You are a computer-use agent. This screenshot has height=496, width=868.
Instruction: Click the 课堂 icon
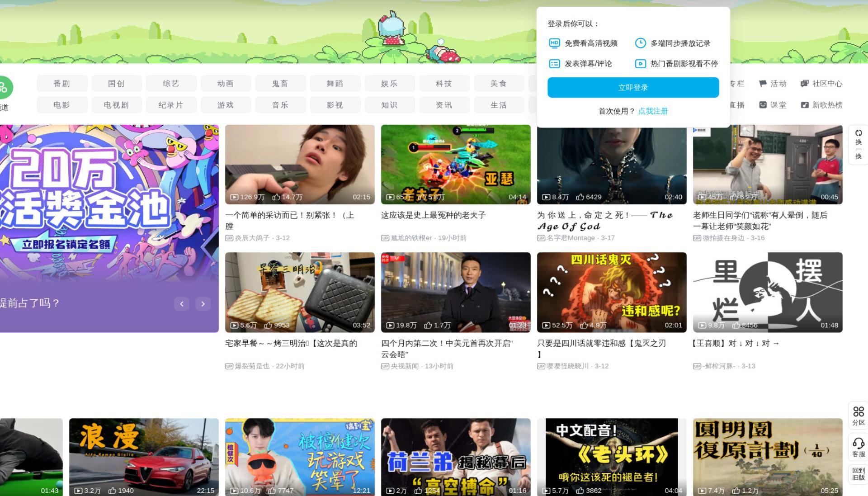coord(763,105)
